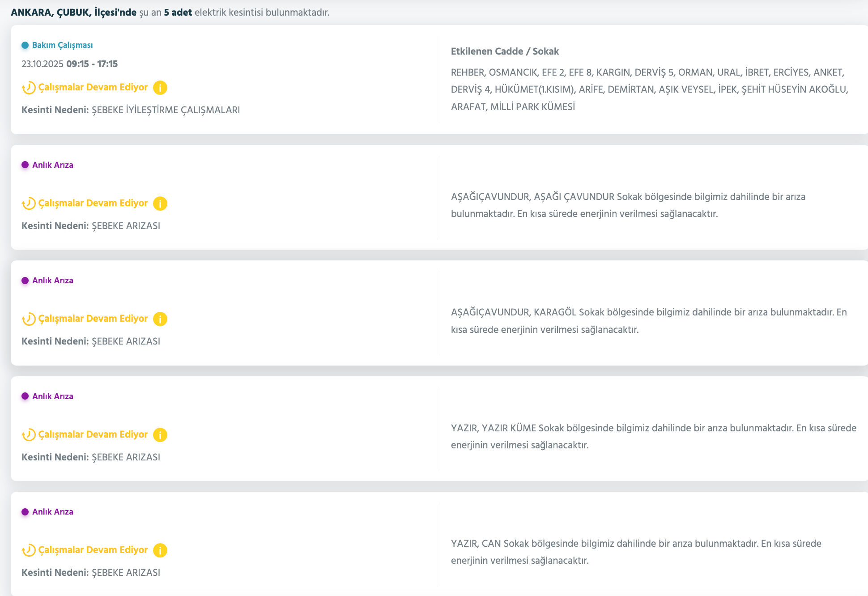This screenshot has height=596, width=868.
Task: Click clock icon in Bakım Çalışması card
Action: tap(29, 88)
